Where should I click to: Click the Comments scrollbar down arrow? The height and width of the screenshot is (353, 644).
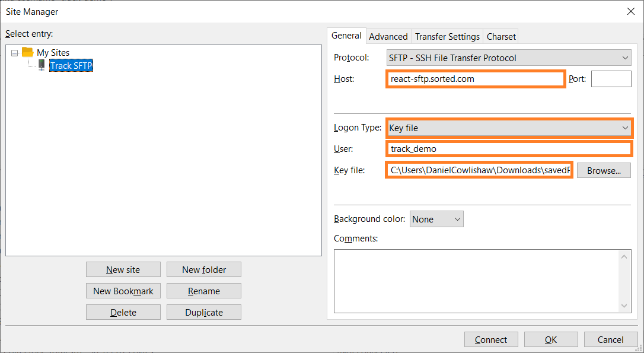(x=624, y=306)
